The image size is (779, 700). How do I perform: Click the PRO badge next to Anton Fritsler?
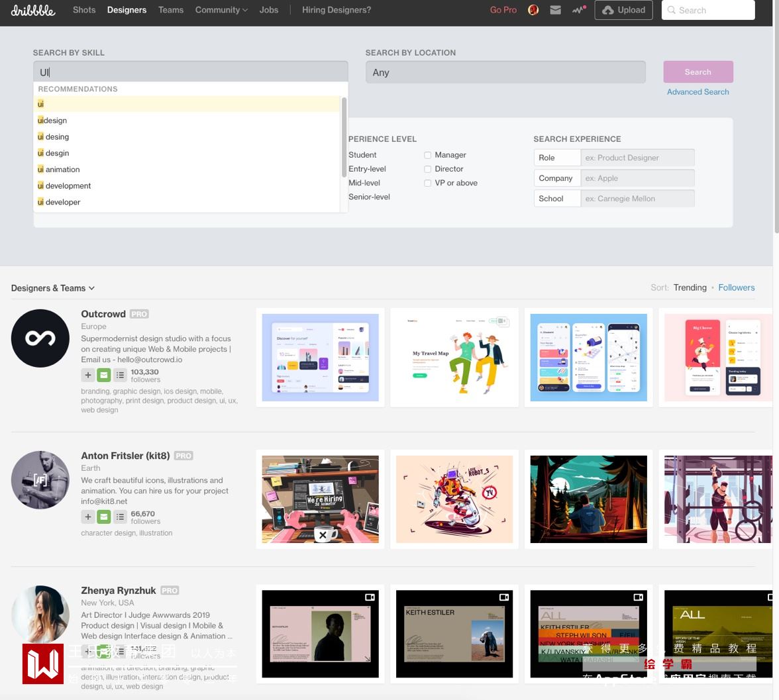tap(183, 456)
